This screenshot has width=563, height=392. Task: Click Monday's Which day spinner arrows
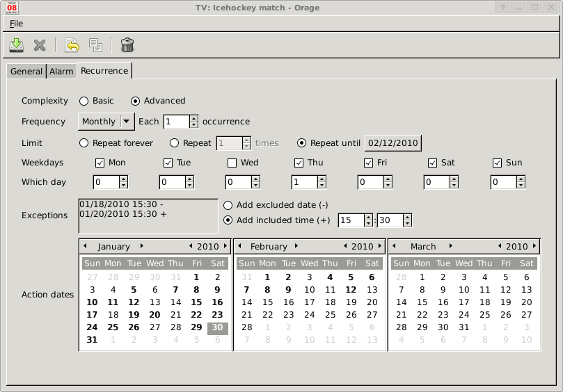(x=123, y=182)
